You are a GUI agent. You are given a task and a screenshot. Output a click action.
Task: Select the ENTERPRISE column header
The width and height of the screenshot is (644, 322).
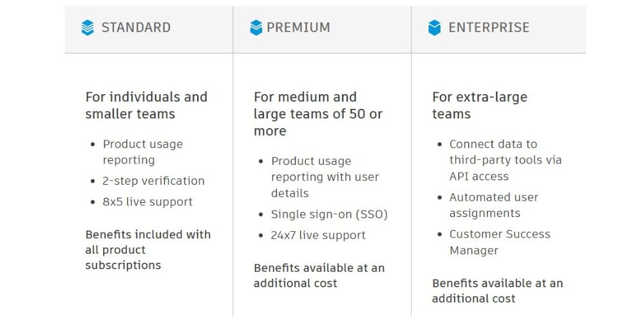(488, 28)
